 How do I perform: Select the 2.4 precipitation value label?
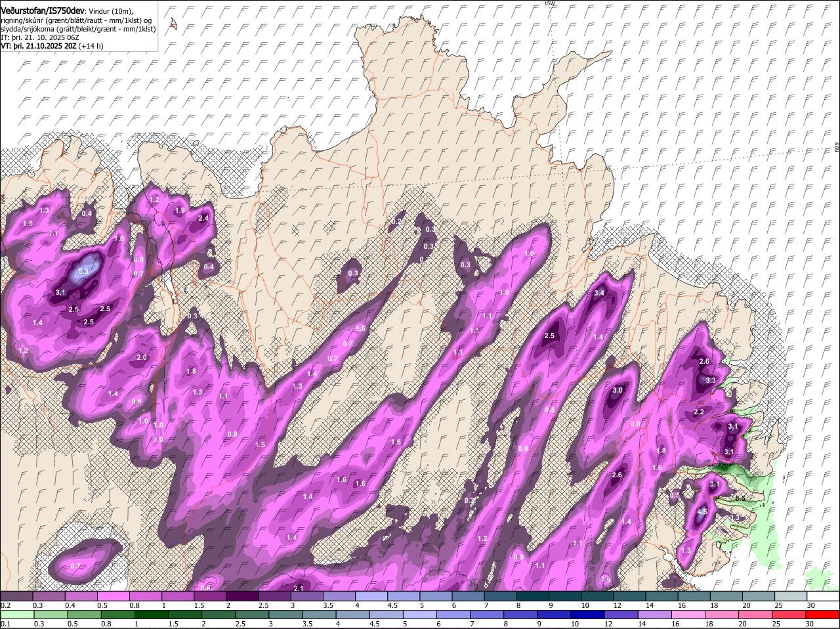point(203,219)
